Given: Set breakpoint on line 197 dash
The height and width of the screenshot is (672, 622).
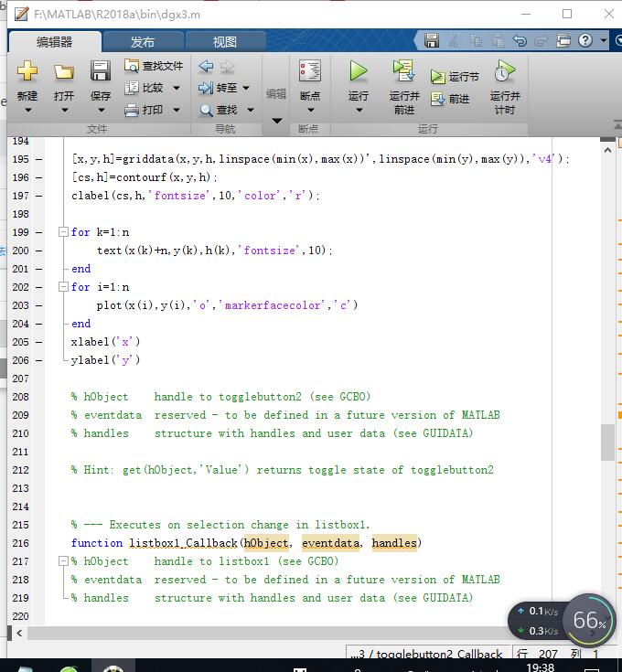Looking at the screenshot, I should pyautogui.click(x=39, y=196).
